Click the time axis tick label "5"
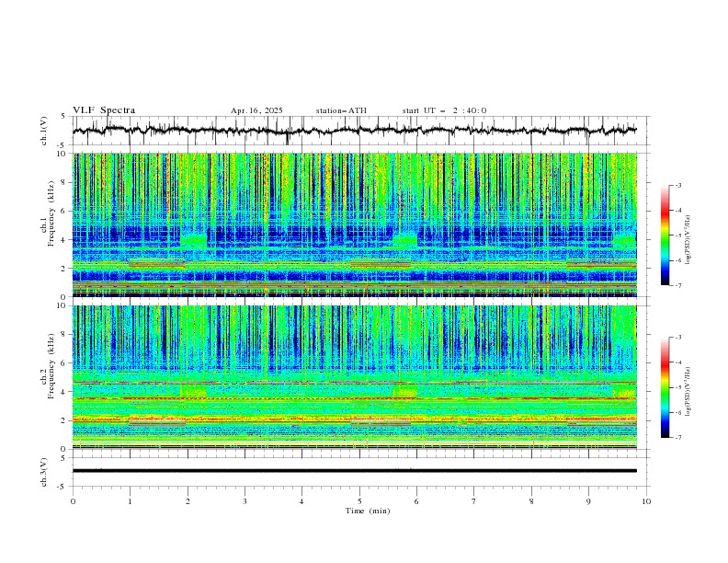Screen dimensions: 728x563 (x=359, y=501)
